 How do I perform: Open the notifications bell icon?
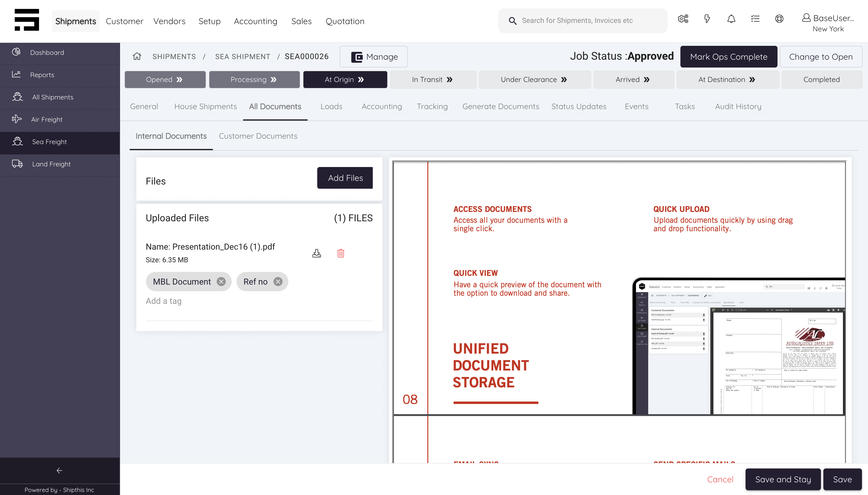click(x=731, y=19)
